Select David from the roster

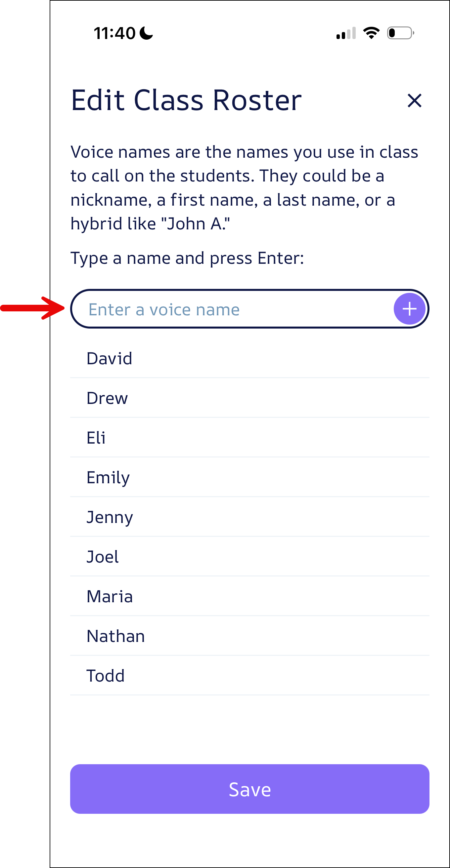109,359
